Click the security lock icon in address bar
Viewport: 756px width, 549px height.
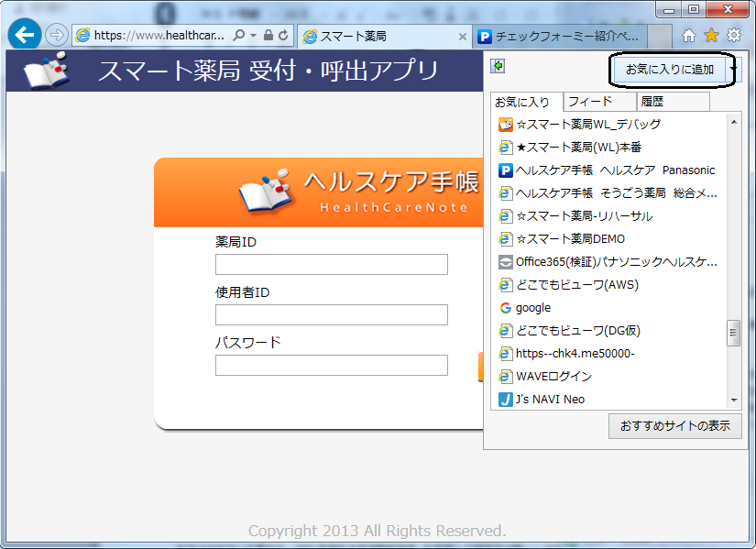click(268, 35)
